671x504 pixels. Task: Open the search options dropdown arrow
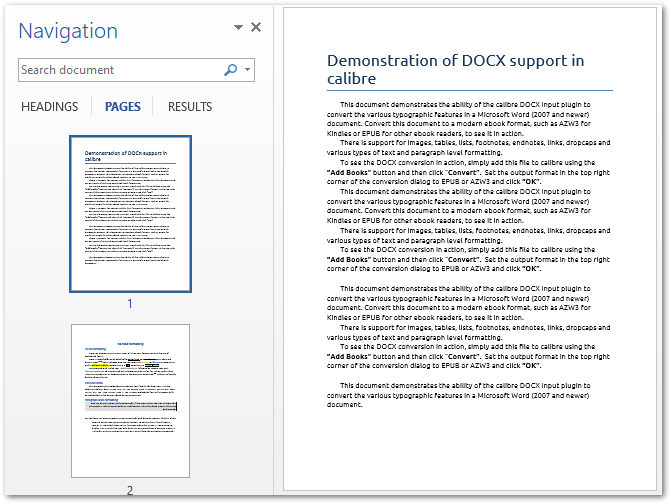(x=248, y=70)
